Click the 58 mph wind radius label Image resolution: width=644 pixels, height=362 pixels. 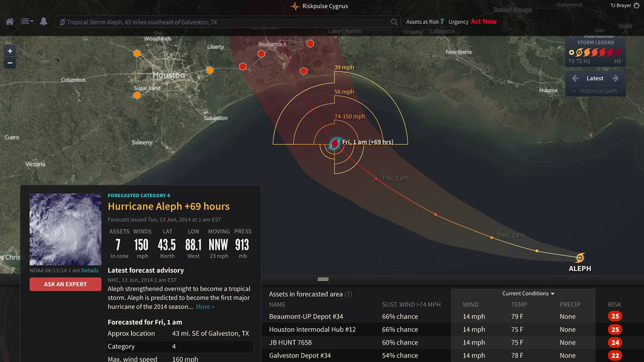344,92
